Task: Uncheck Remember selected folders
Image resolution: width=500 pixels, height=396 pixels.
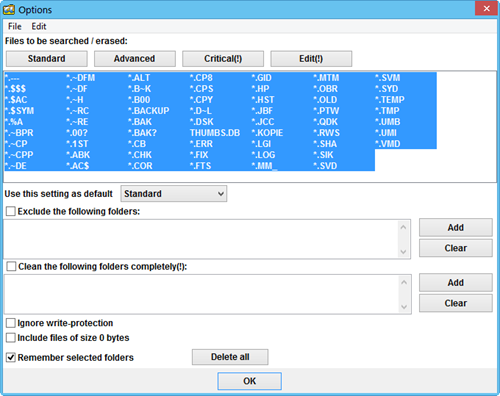Action: [x=11, y=357]
